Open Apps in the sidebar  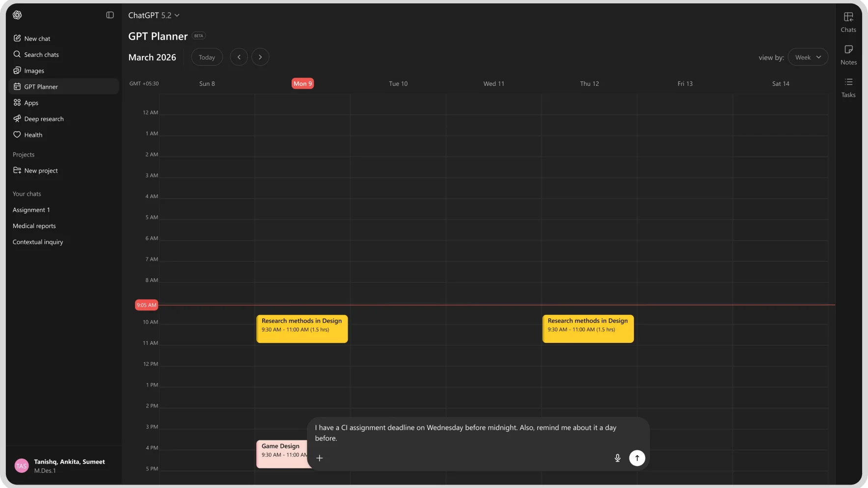click(64, 103)
